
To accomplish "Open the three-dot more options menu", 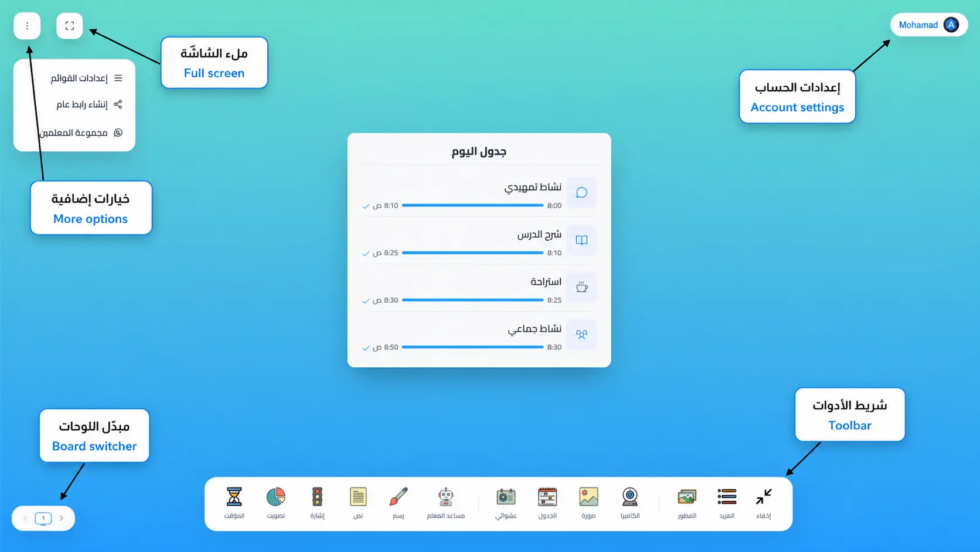I will 27,26.
